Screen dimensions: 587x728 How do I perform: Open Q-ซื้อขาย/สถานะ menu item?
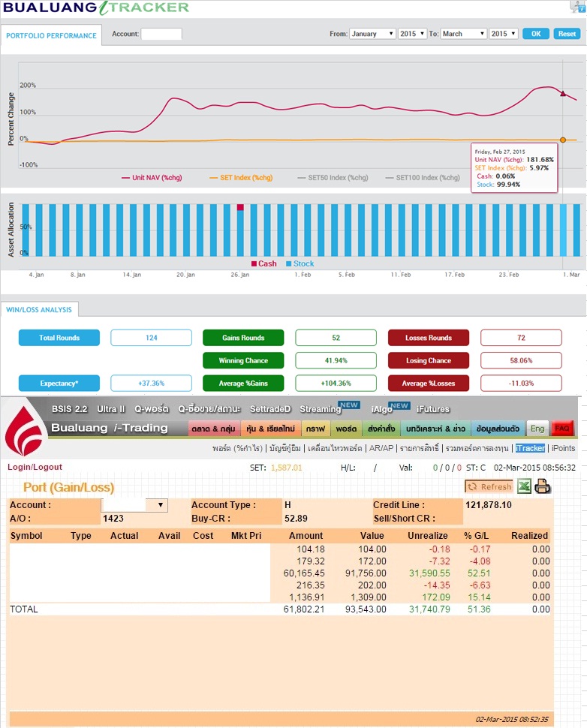pyautogui.click(x=209, y=409)
